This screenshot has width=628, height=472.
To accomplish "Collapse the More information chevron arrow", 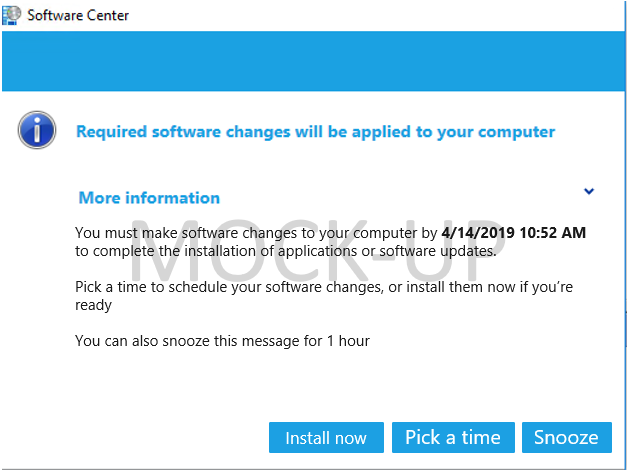I will point(589,191).
